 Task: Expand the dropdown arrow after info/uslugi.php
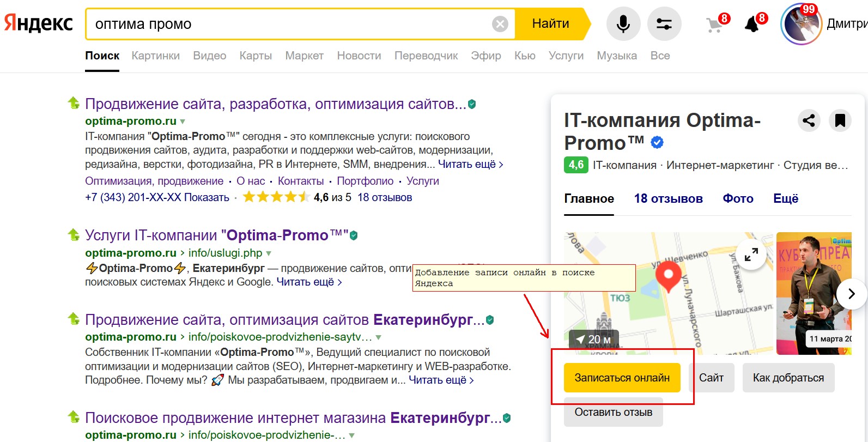[x=269, y=253]
